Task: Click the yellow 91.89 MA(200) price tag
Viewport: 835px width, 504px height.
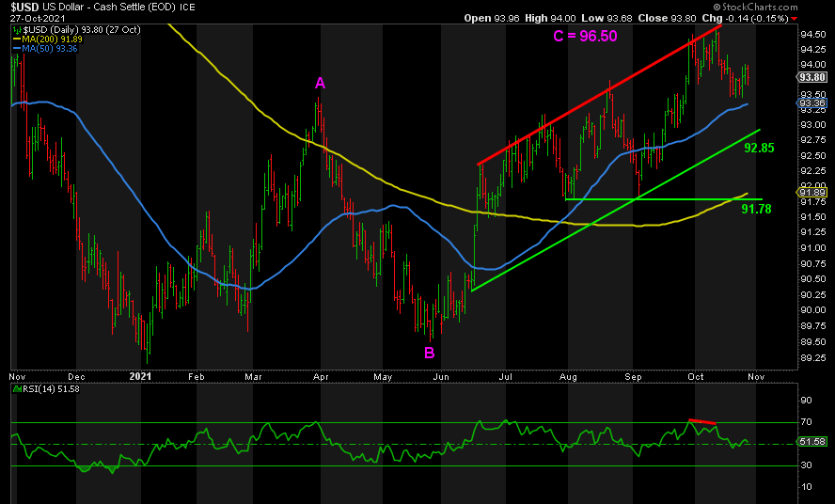Action: 812,193
